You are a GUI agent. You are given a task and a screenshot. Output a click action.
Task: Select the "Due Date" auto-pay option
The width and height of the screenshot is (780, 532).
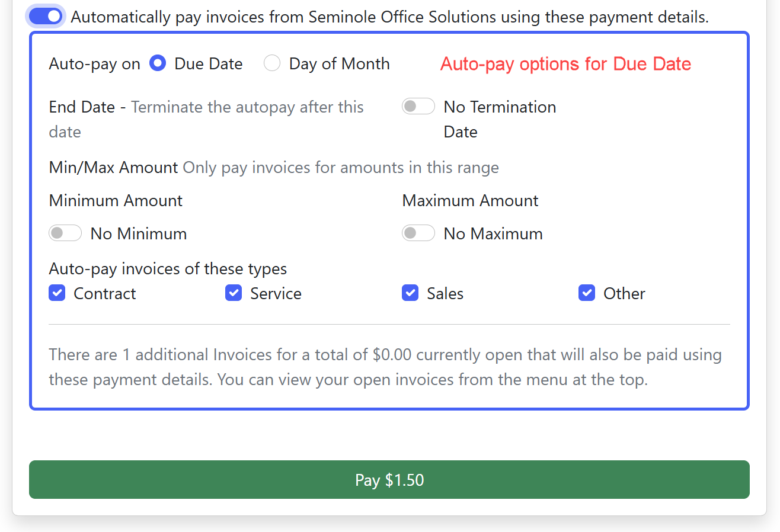coord(157,63)
